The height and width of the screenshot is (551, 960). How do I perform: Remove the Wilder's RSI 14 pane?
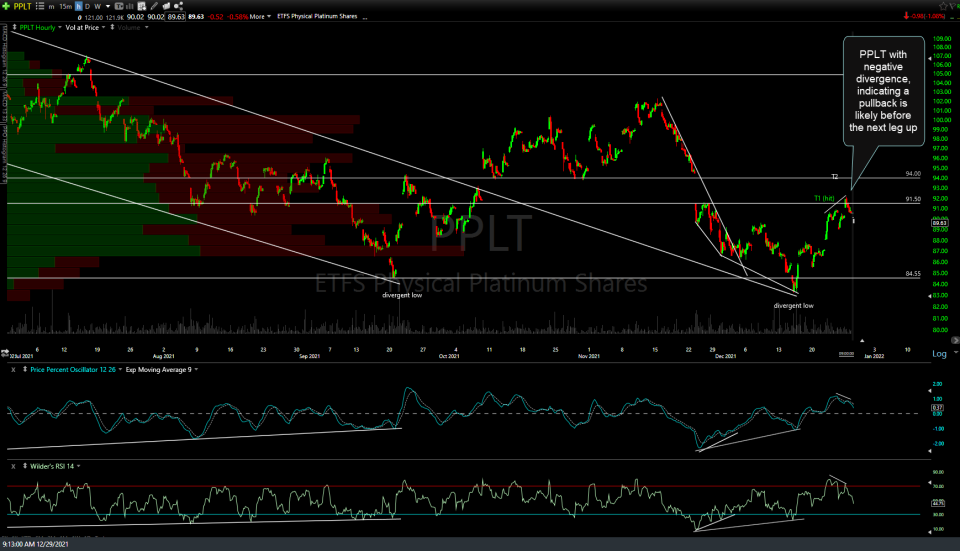(x=13, y=467)
